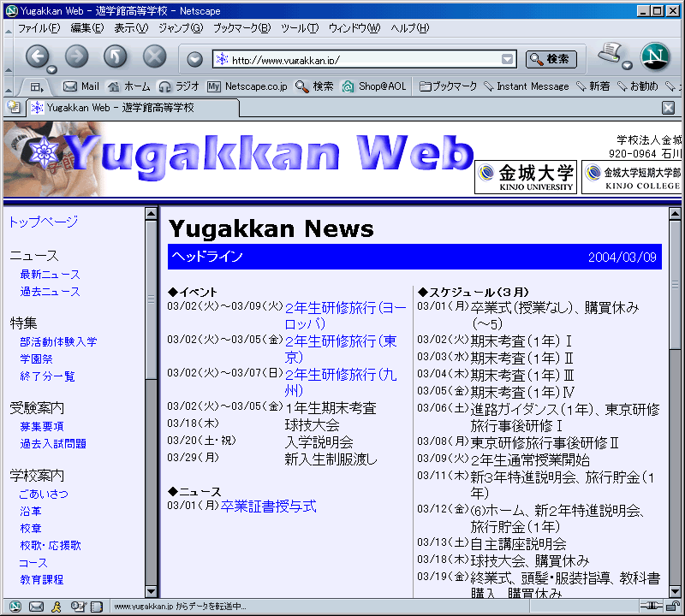Click the Navigator icon in status bar
The height and width of the screenshot is (616, 685).
tap(15, 606)
